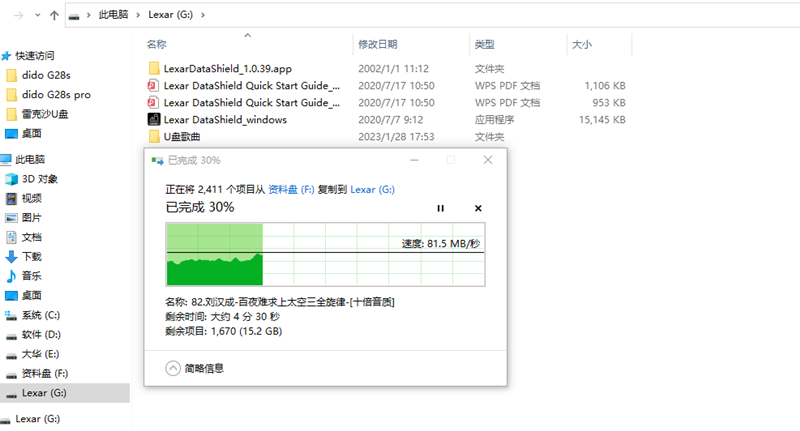
Task: Open 桌面 under 此电脑
Action: (31, 295)
